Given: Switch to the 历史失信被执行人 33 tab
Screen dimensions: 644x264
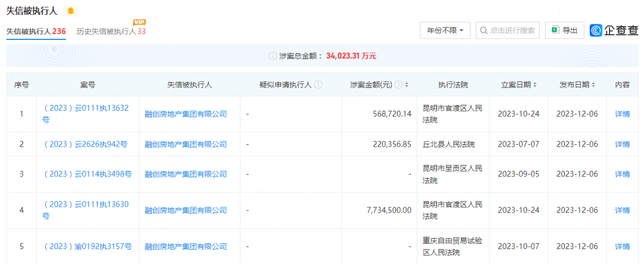Looking at the screenshot, I should 111,31.
